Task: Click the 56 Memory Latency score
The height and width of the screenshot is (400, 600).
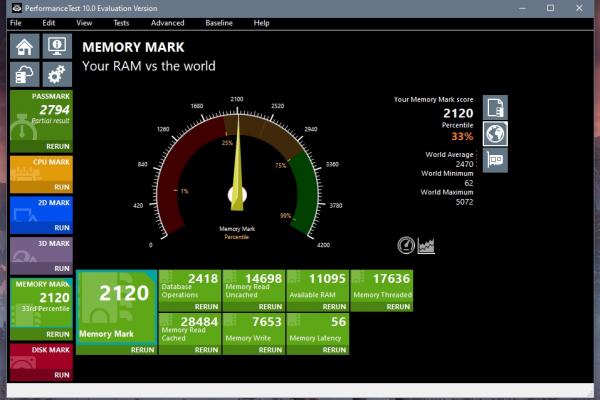Action: click(x=338, y=322)
